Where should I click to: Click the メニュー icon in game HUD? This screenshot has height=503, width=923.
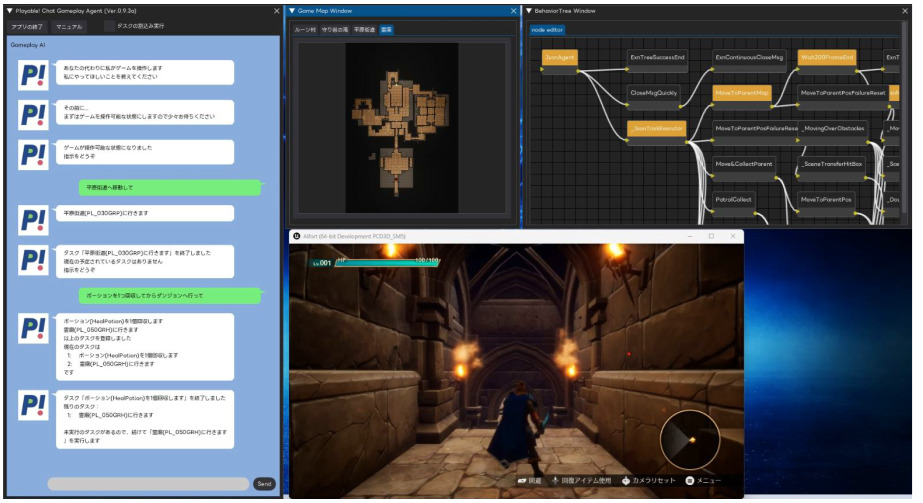coord(689,481)
